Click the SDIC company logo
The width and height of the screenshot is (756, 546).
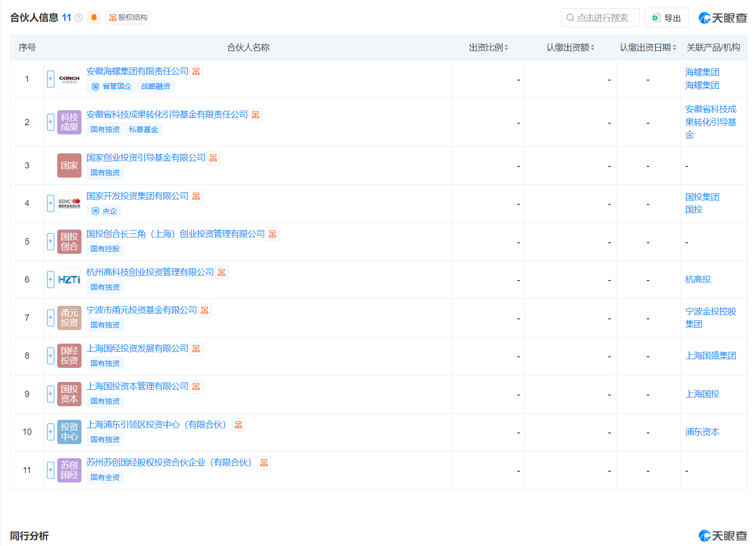point(69,203)
